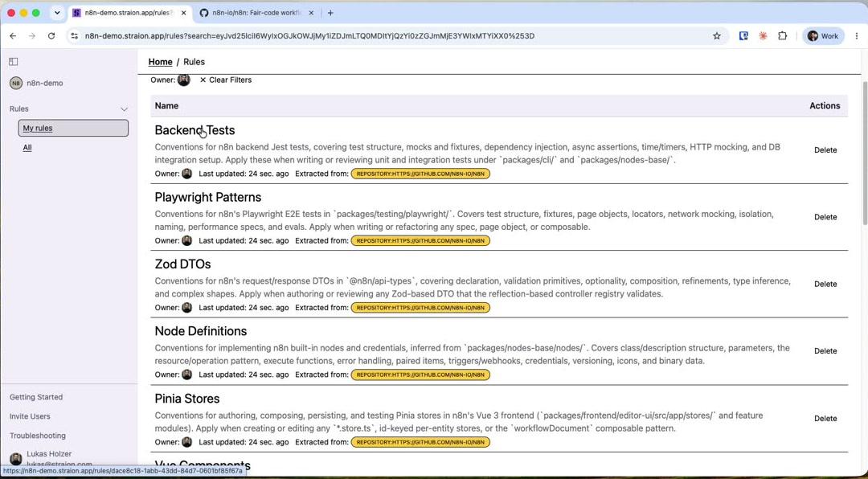This screenshot has height=479, width=868.
Task: Open Troubleshooting
Action: [x=38, y=436]
